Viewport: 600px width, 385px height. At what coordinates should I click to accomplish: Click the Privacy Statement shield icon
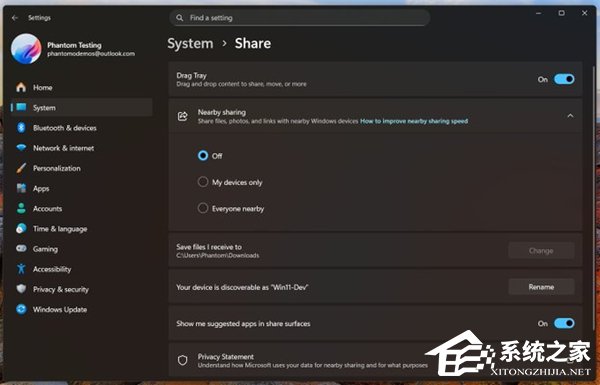click(183, 360)
